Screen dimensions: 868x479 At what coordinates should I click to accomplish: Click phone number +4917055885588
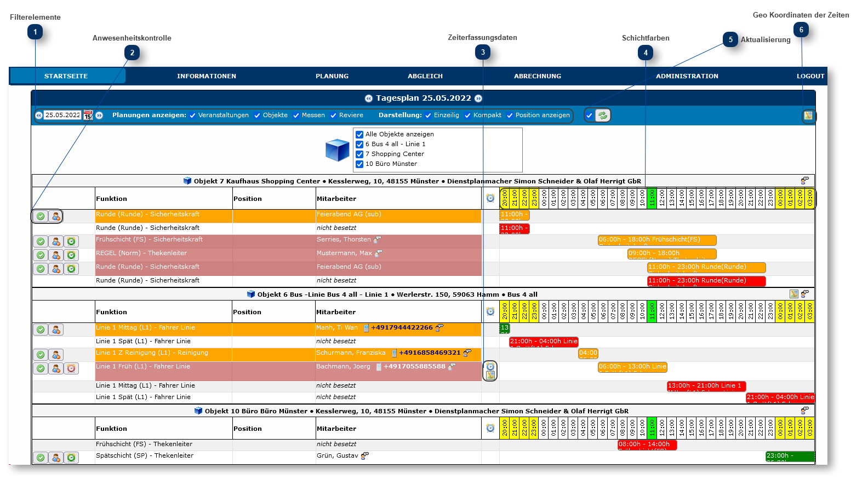(414, 366)
